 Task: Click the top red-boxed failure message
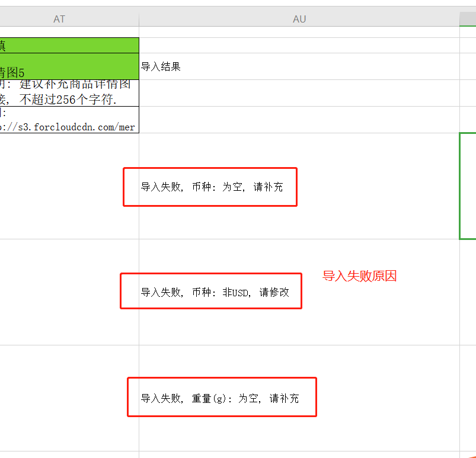pos(210,187)
